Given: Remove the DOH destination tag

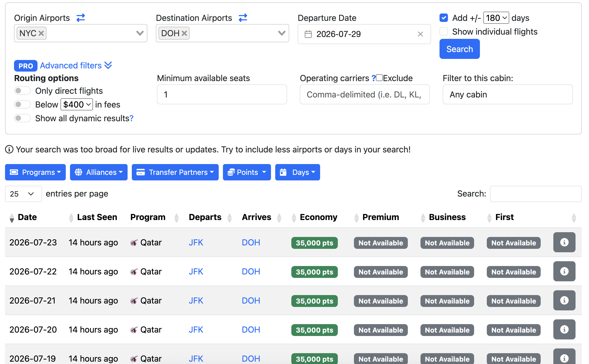Looking at the screenshot, I should (184, 33).
